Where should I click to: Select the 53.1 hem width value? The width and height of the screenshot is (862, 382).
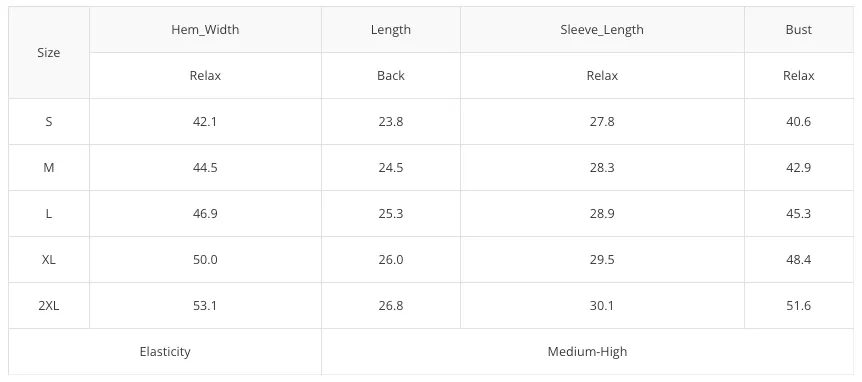pos(205,306)
